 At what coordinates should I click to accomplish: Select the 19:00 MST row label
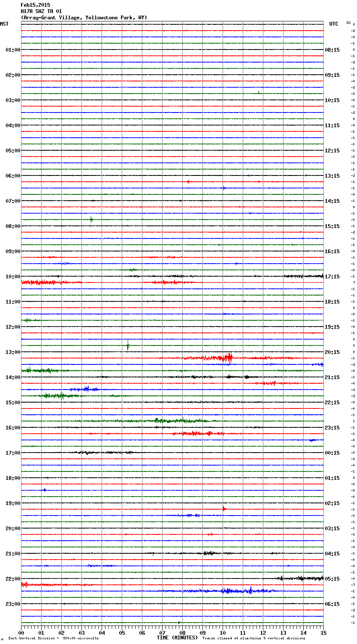point(13,503)
